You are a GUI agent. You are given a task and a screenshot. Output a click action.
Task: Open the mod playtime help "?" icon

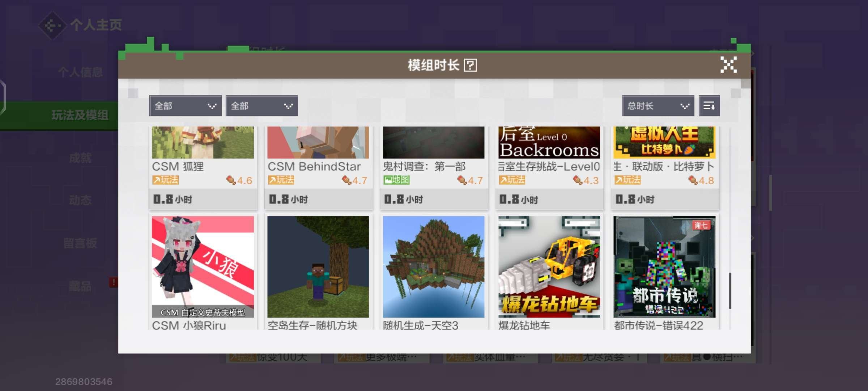tap(470, 65)
